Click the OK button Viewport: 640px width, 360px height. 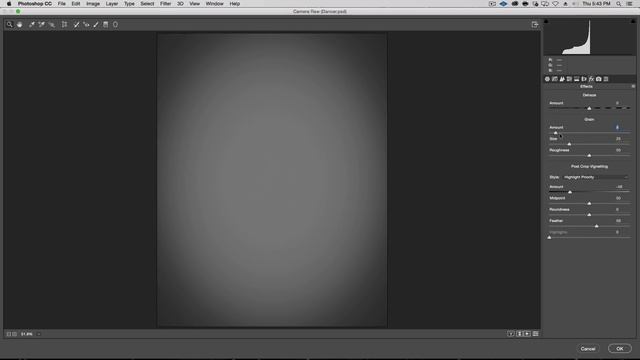pyautogui.click(x=620, y=349)
